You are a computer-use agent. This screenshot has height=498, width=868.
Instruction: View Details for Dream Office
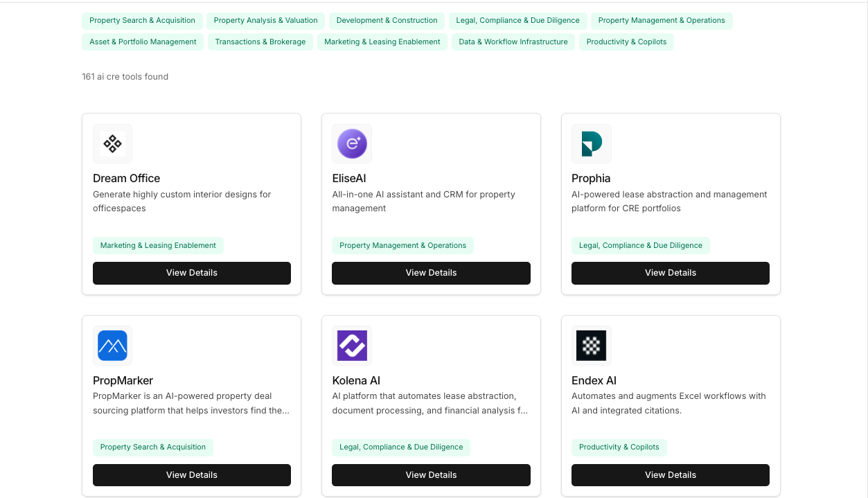[192, 273]
